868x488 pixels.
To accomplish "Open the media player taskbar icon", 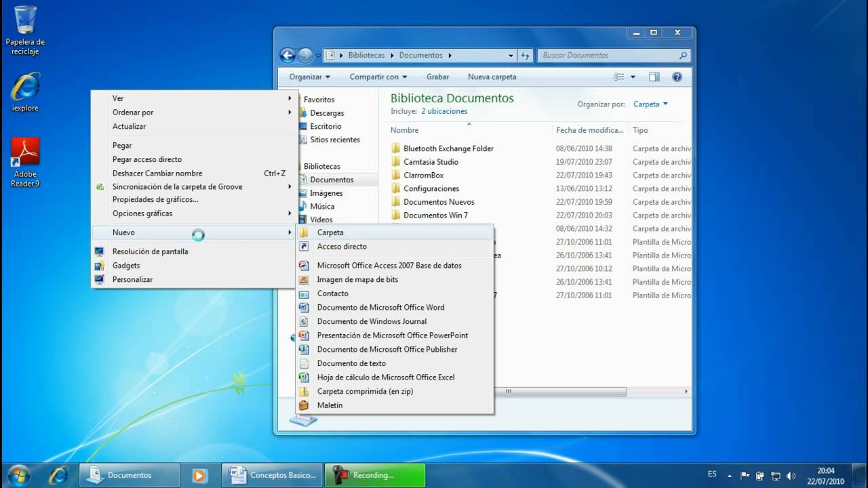I will click(199, 475).
